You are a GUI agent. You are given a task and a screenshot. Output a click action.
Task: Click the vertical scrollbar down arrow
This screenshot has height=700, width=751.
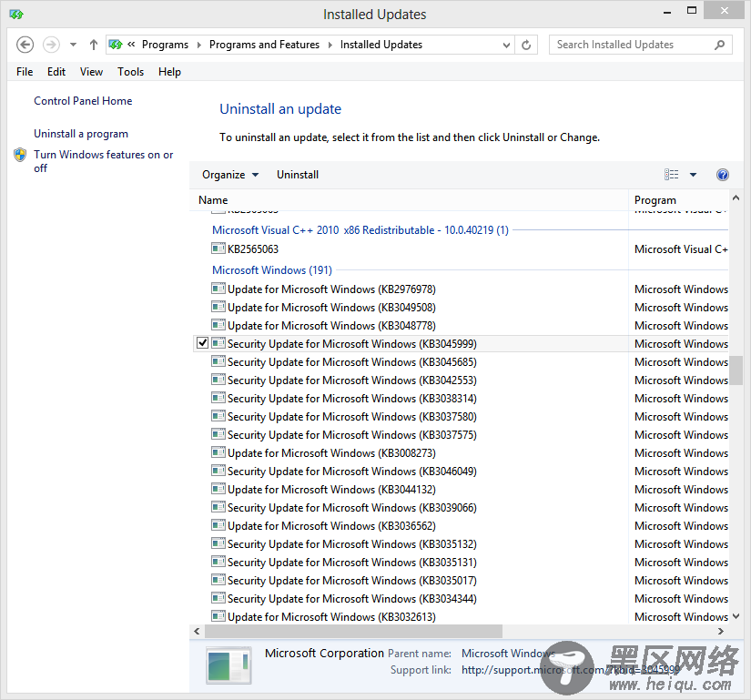(x=736, y=616)
